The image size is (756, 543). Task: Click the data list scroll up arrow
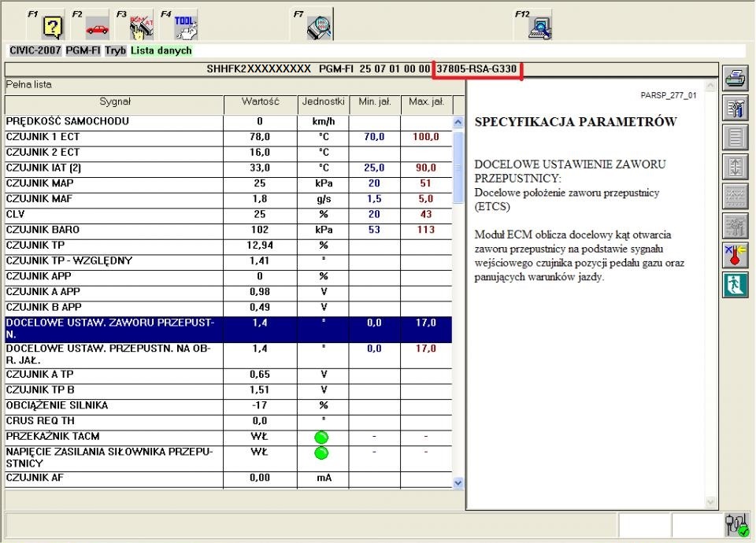pyautogui.click(x=458, y=122)
